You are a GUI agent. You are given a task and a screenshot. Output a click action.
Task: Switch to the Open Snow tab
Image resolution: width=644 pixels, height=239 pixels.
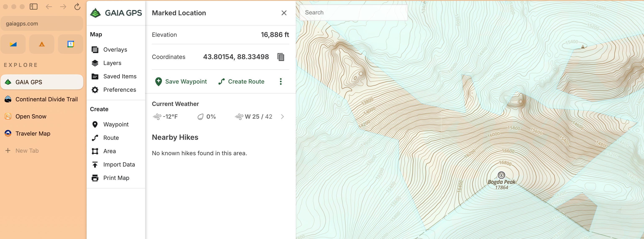pyautogui.click(x=42, y=116)
